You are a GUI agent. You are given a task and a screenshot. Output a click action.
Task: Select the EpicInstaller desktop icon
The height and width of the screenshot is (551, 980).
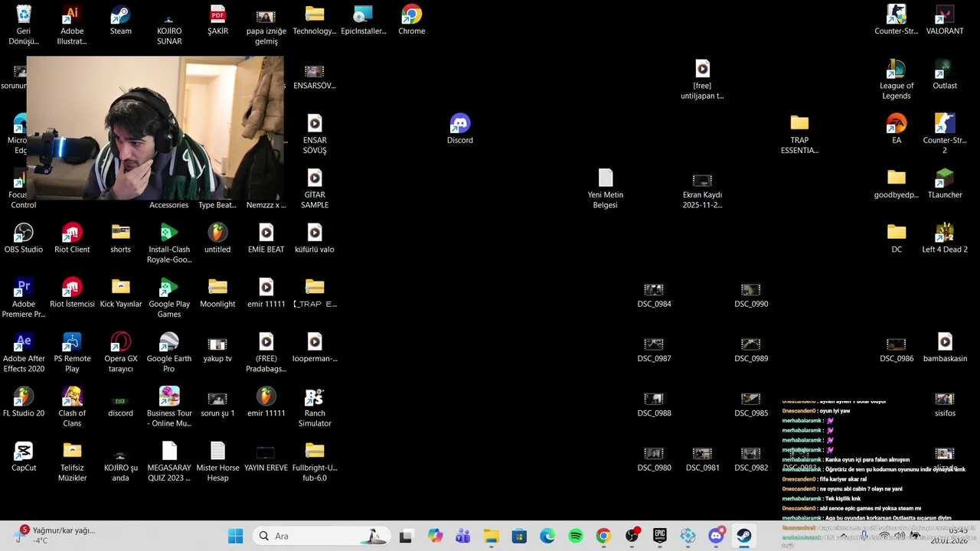[363, 21]
